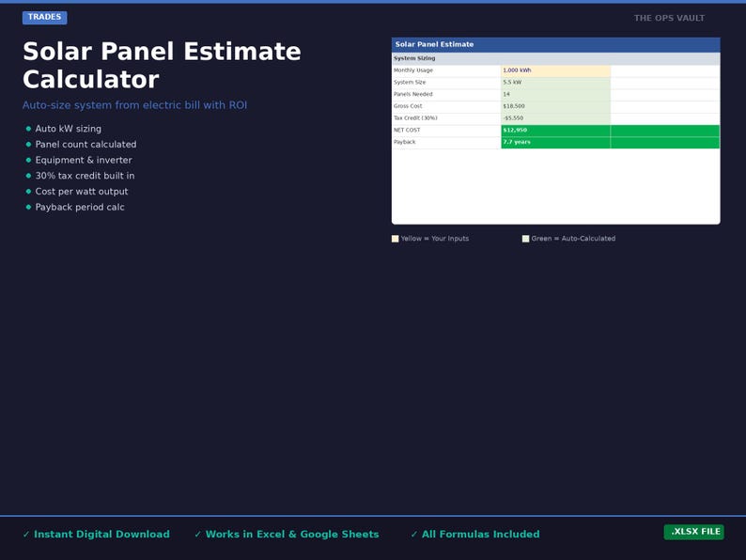Image resolution: width=746 pixels, height=560 pixels.
Task: Click the Payback label cell
Action: click(446, 142)
